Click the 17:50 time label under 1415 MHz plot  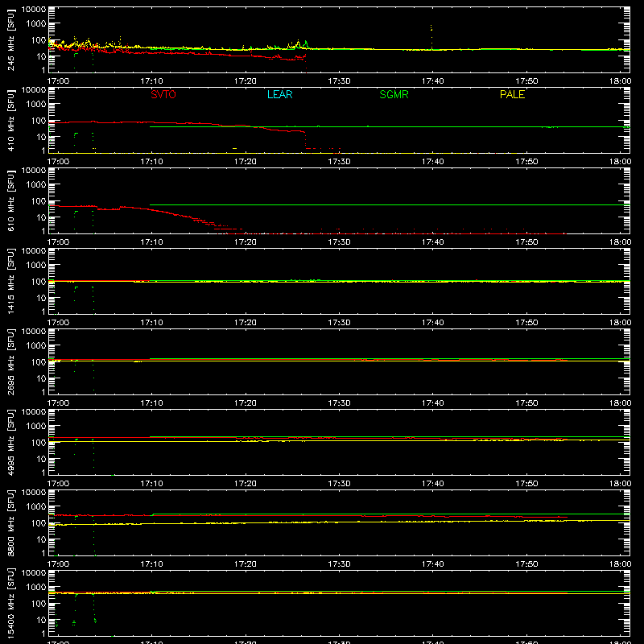(x=526, y=323)
